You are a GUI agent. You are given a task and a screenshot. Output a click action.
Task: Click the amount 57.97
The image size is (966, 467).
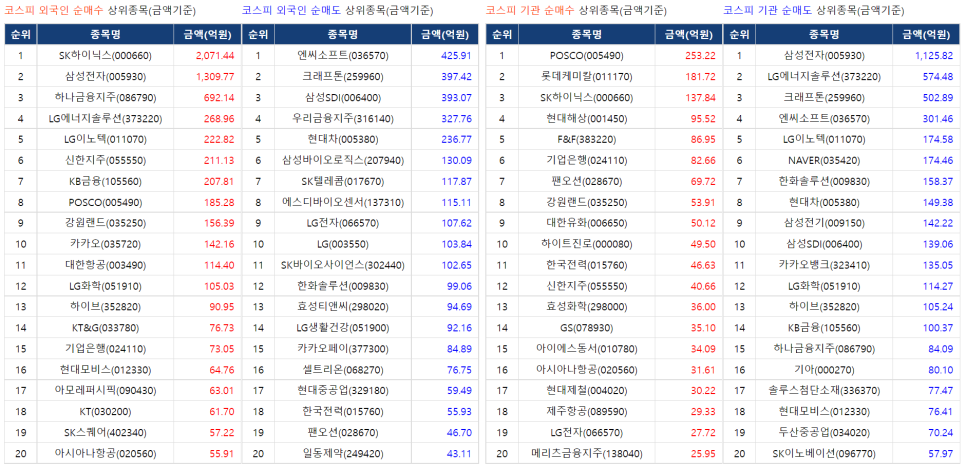coord(941,453)
